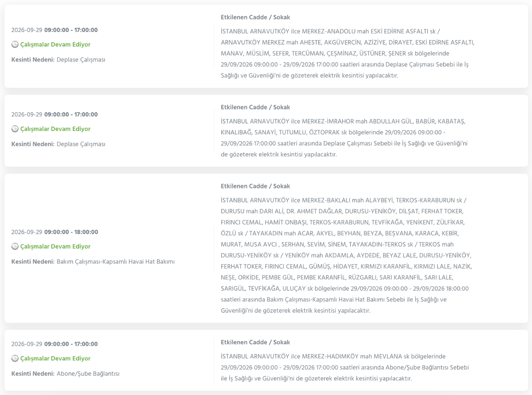The height and width of the screenshot is (395, 532).
Task: Click the Etkilenen Cadde / Sokak heading in the first card
Action: pos(256,17)
